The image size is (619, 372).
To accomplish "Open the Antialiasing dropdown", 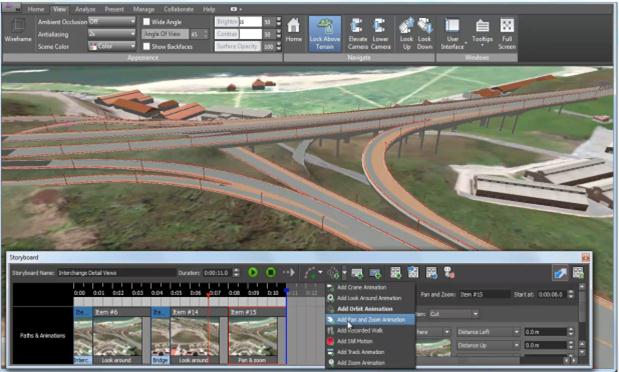I will 112,34.
